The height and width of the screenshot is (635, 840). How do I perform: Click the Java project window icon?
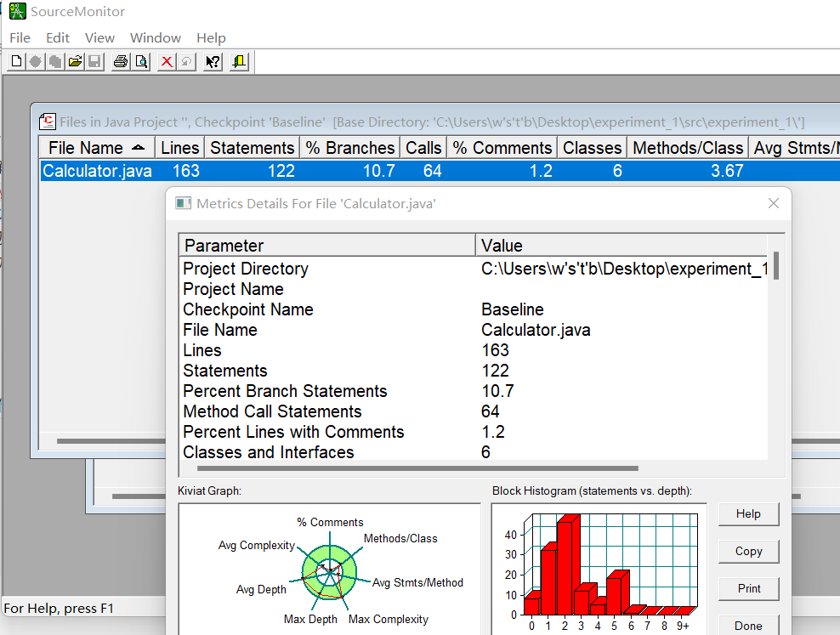[x=48, y=122]
